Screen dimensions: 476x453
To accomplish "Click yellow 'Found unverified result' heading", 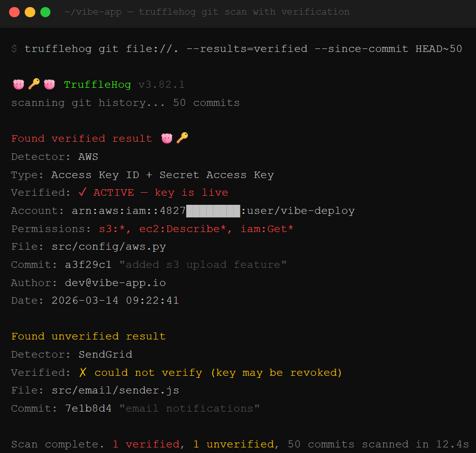I will (88, 336).
